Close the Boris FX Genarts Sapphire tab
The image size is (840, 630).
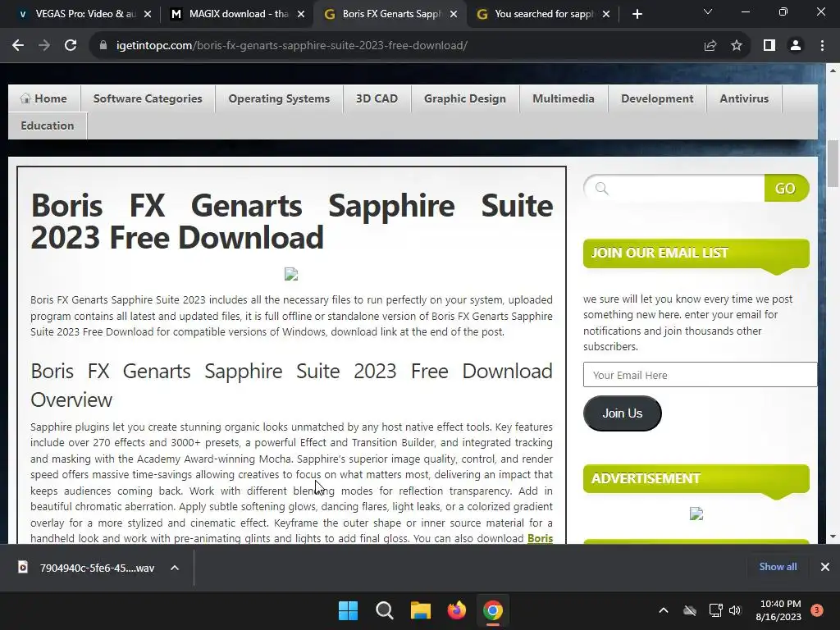454,14
